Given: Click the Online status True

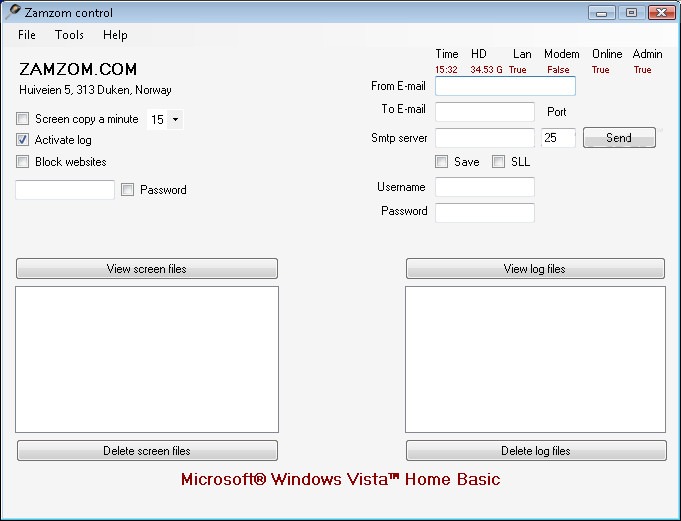Looking at the screenshot, I should 601,69.
